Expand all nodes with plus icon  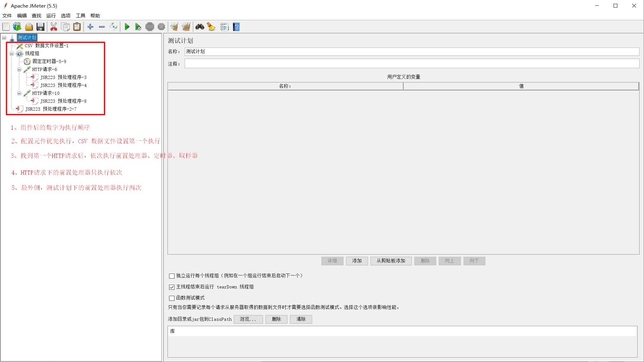[x=90, y=27]
